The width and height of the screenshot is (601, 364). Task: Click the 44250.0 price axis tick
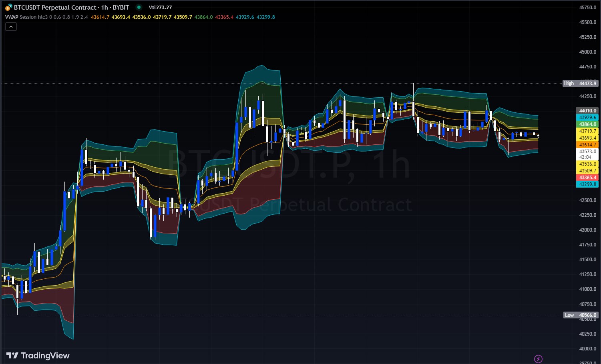point(588,96)
